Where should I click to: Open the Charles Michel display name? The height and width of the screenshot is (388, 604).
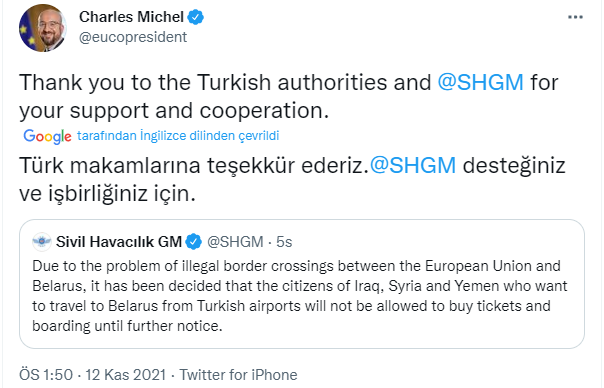pyautogui.click(x=131, y=17)
